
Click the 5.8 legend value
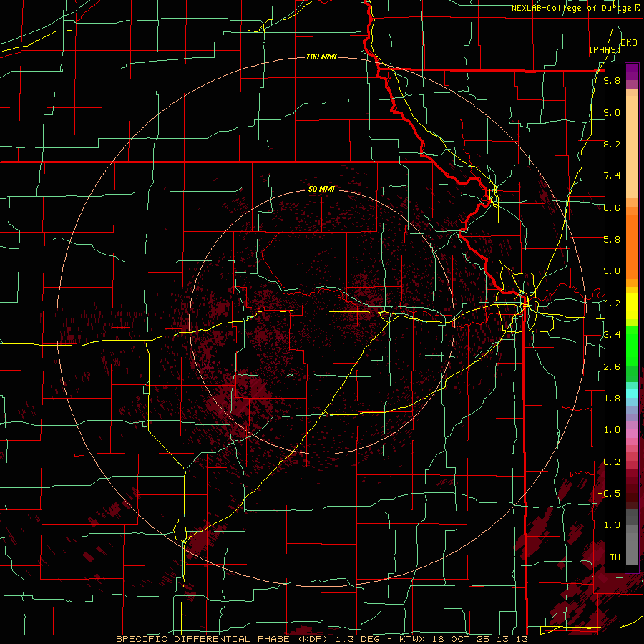tap(612, 240)
